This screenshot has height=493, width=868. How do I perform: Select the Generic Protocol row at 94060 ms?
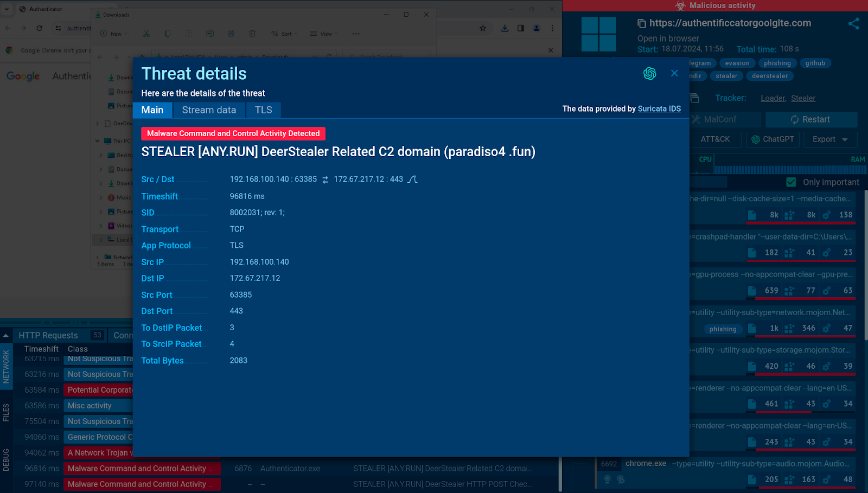click(99, 437)
